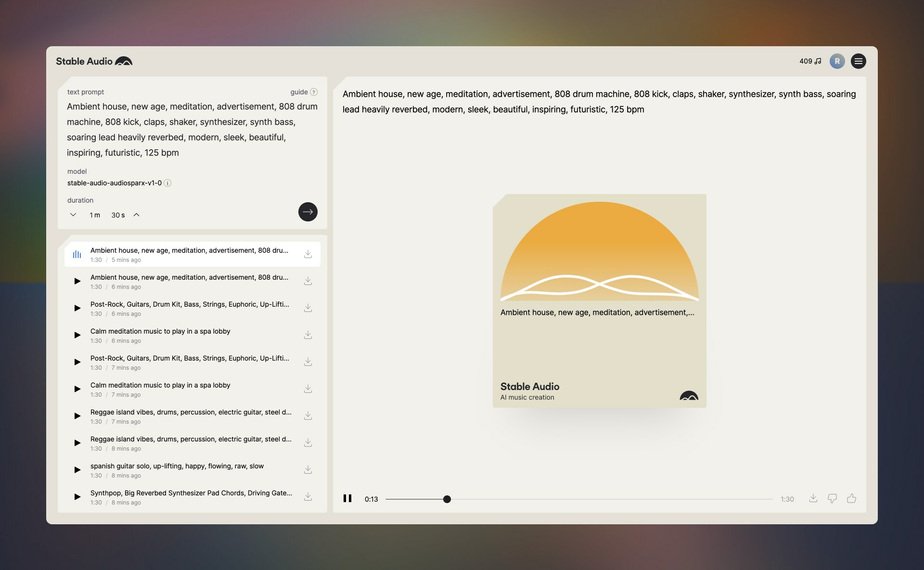Click the 409 credits counter

coord(810,61)
